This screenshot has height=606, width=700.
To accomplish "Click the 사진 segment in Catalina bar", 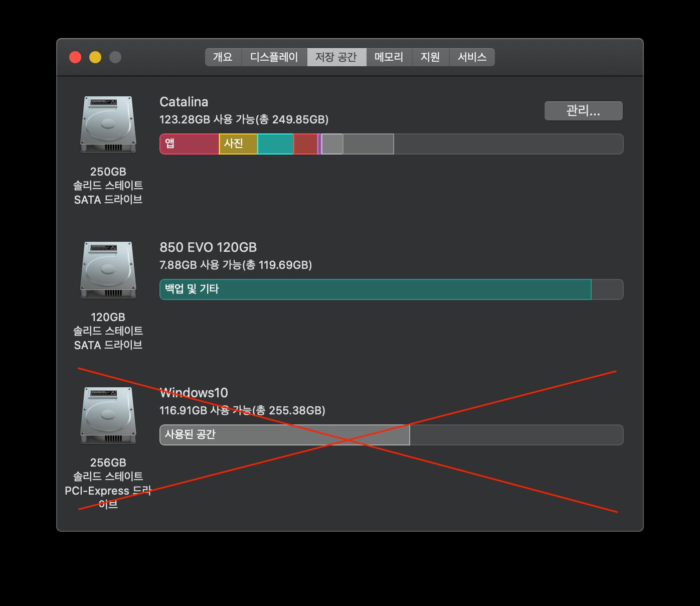I will pyautogui.click(x=238, y=144).
